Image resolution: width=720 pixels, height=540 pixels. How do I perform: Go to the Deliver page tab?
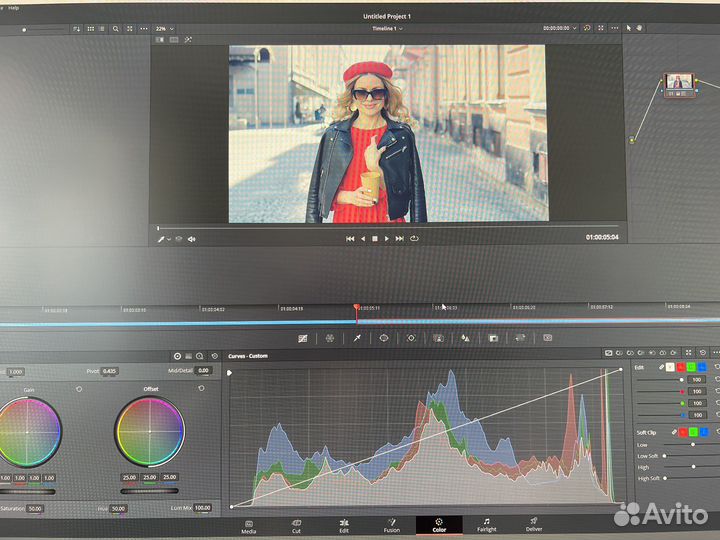pos(533,525)
